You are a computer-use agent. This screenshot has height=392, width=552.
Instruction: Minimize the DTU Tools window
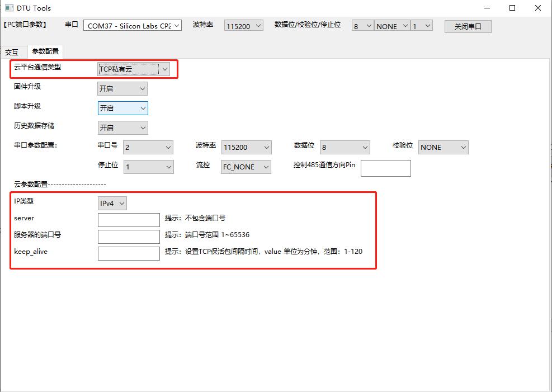[487, 8]
